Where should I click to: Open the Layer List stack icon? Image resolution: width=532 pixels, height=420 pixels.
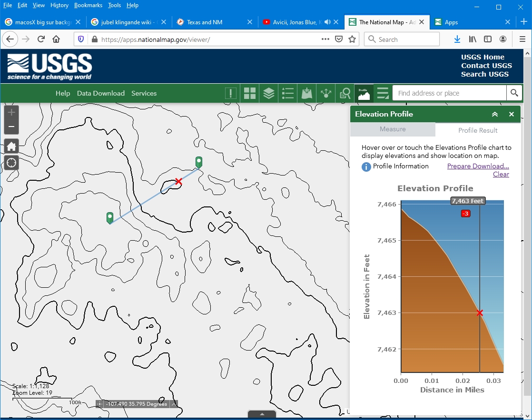(269, 93)
